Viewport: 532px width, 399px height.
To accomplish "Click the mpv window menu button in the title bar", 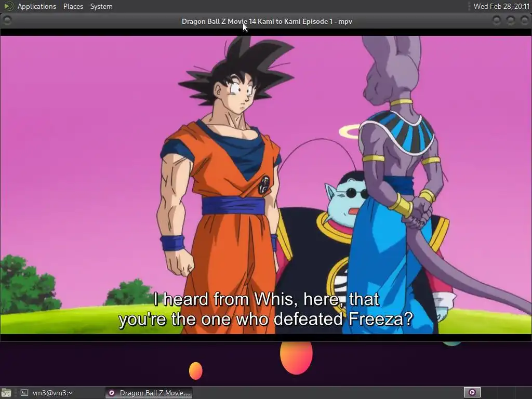I will pyautogui.click(x=7, y=21).
